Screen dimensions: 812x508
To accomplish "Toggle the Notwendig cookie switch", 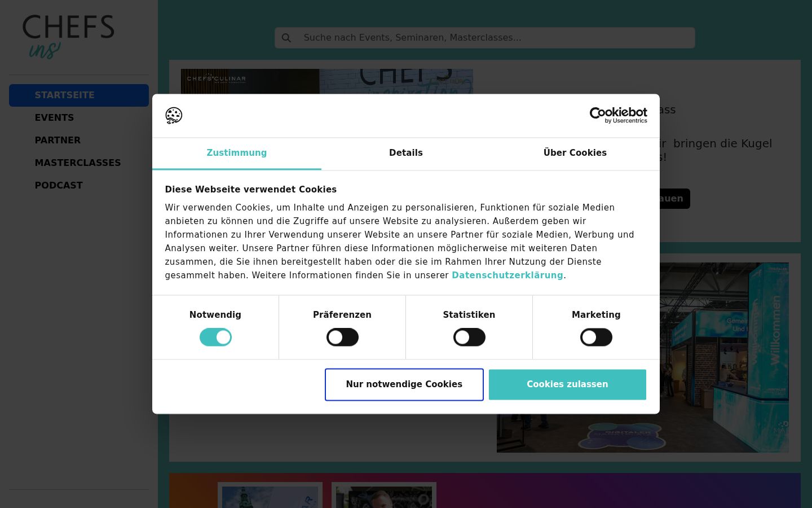I will [x=215, y=338].
